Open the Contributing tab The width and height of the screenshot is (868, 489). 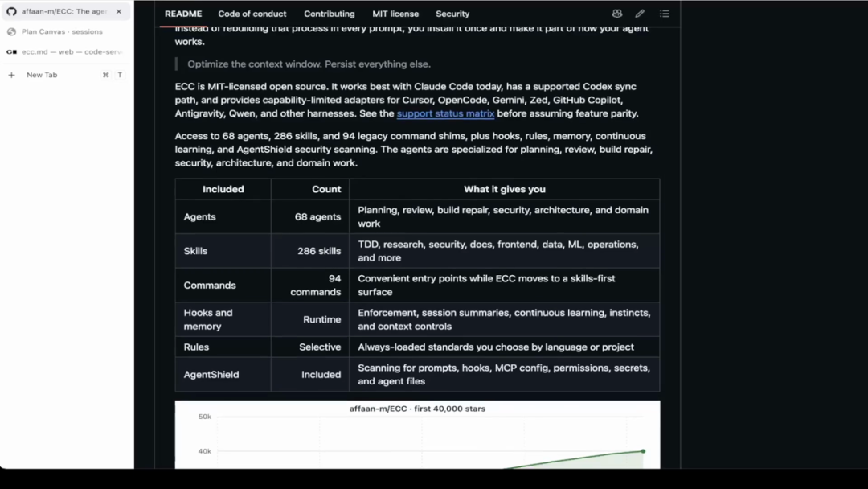point(329,14)
